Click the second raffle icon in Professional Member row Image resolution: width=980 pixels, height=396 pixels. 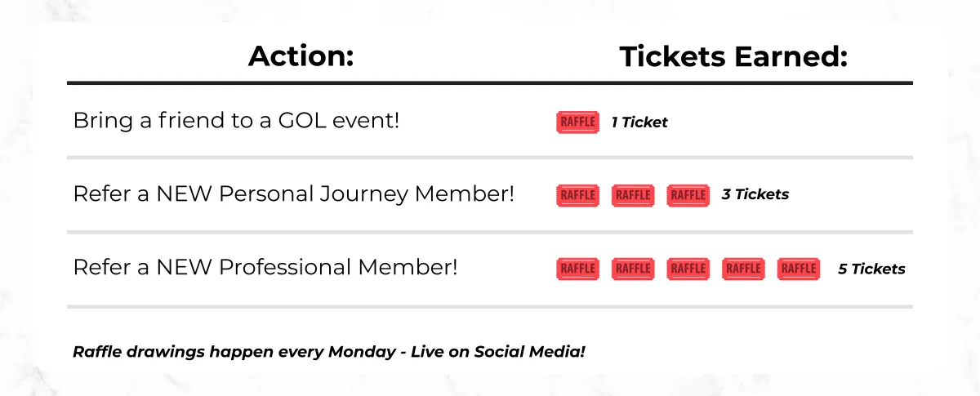click(x=633, y=269)
